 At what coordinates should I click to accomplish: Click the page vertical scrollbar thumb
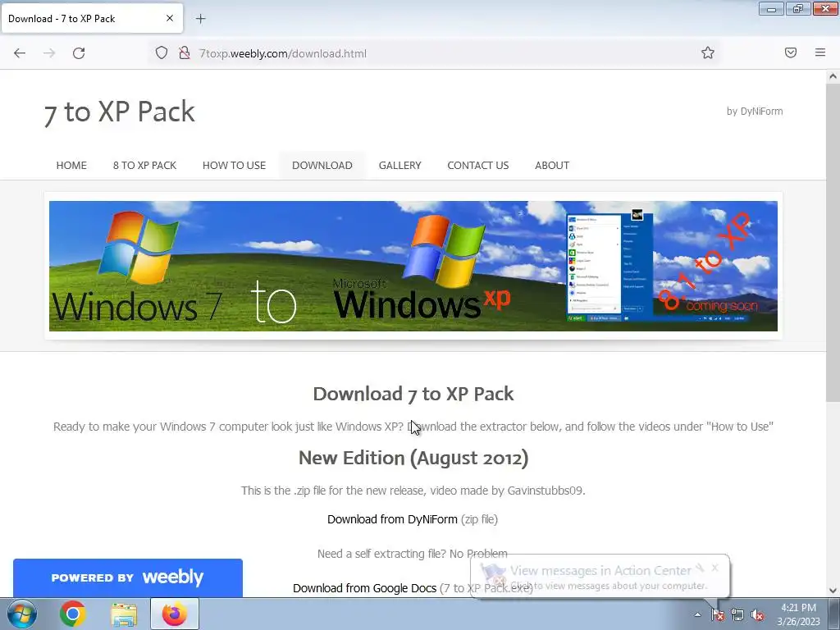point(833,241)
